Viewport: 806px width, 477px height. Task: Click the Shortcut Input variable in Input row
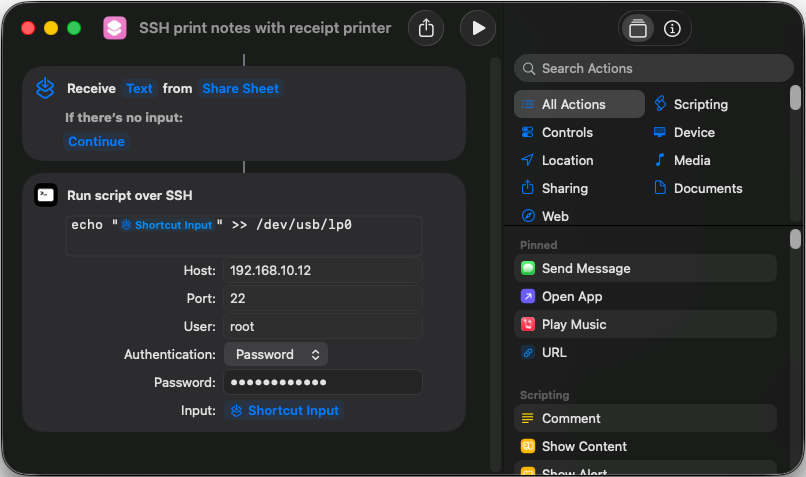tap(284, 411)
